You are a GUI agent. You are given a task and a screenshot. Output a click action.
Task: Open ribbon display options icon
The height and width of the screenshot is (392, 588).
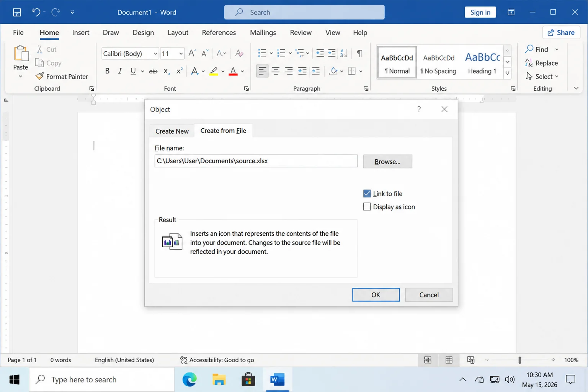click(x=511, y=12)
